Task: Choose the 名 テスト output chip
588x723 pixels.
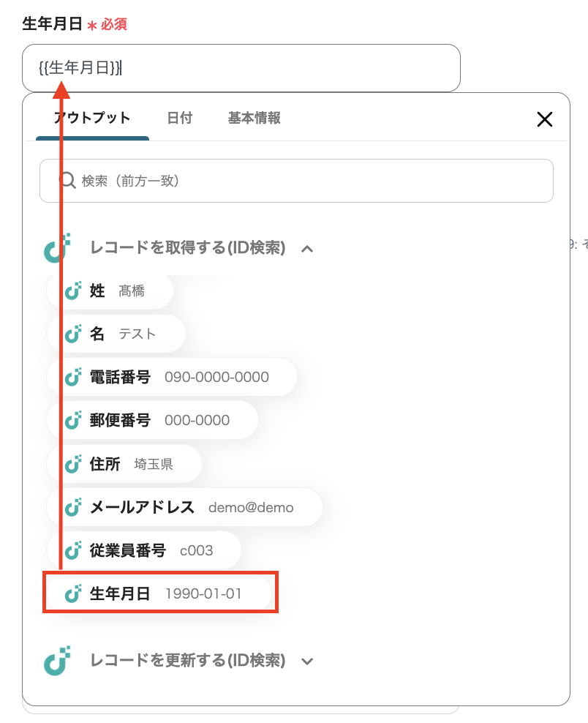Action: click(x=117, y=334)
